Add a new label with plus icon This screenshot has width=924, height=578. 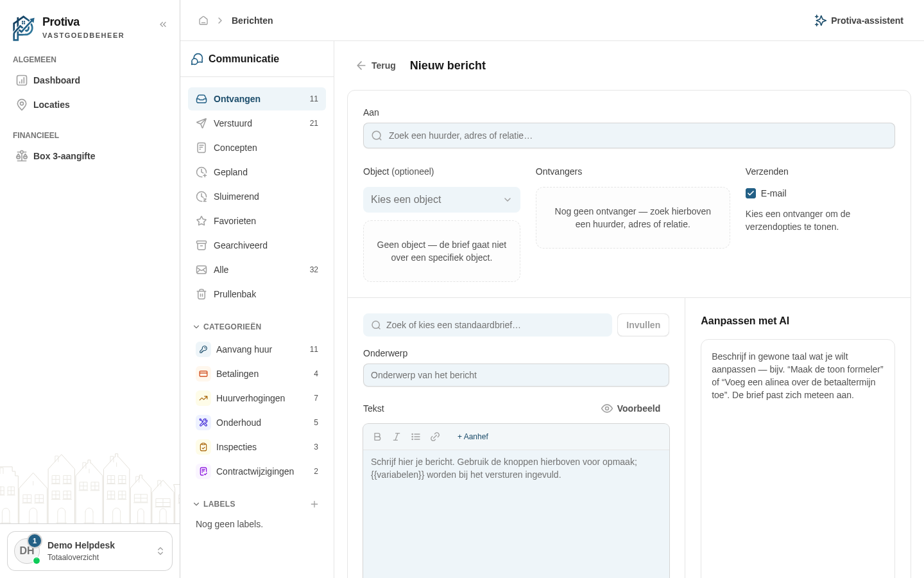point(314,504)
